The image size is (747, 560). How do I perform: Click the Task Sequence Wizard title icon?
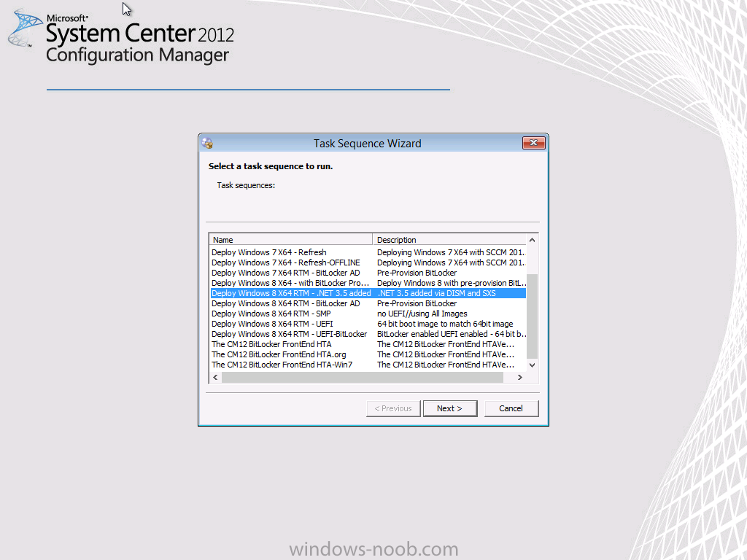207,143
